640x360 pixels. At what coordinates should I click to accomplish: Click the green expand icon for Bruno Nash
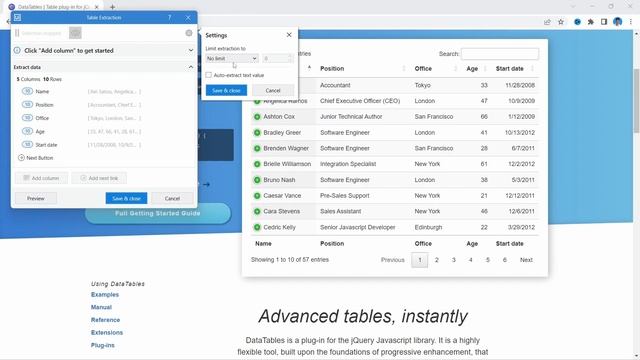pos(257,180)
